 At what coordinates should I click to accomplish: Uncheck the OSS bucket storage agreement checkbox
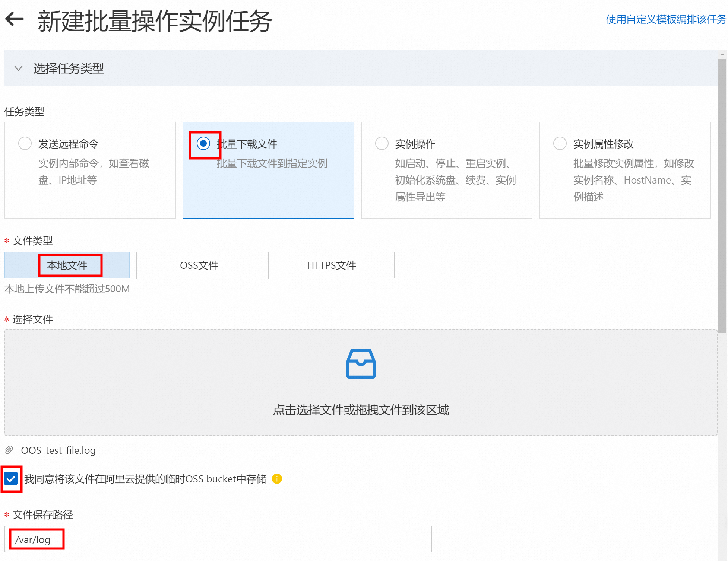[11, 479]
